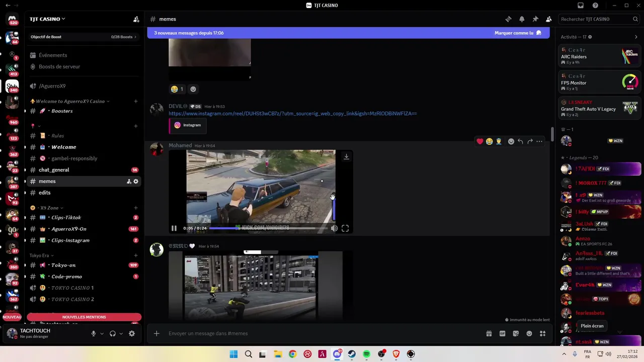Seek in Mohamed's video progress bar
Screen dimensions: 644x362
point(268,228)
